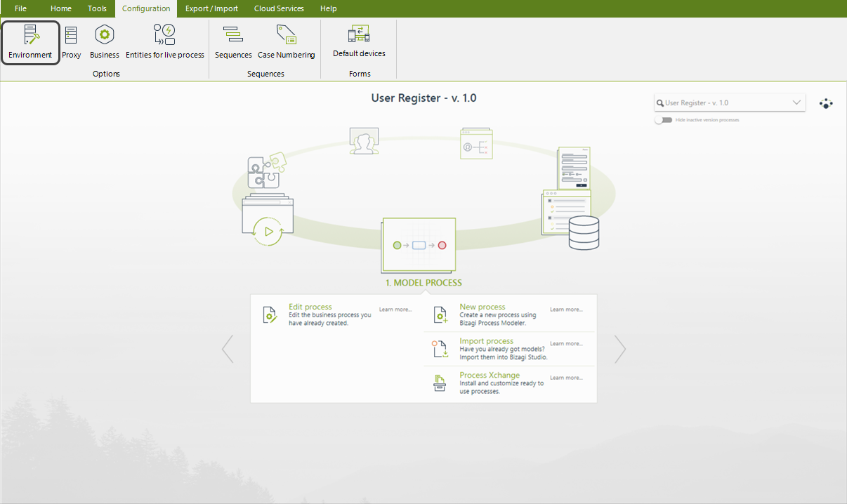Open Case Numbering settings
Image resolution: width=847 pixels, height=504 pixels.
[287, 42]
